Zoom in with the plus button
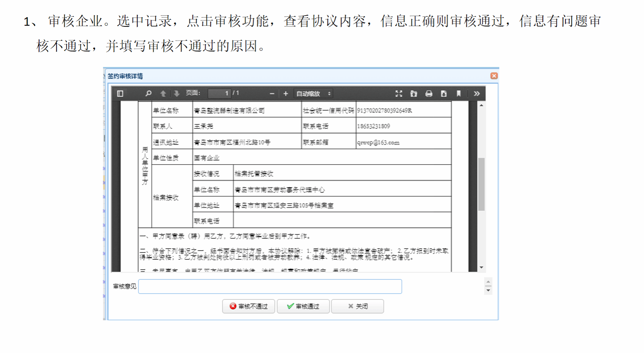Screen dimensions: 644x353 (x=286, y=94)
